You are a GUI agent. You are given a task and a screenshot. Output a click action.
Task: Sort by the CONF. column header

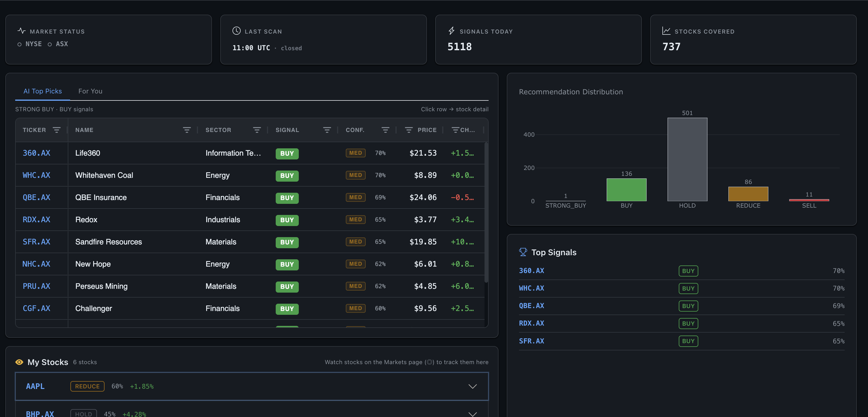[355, 130]
